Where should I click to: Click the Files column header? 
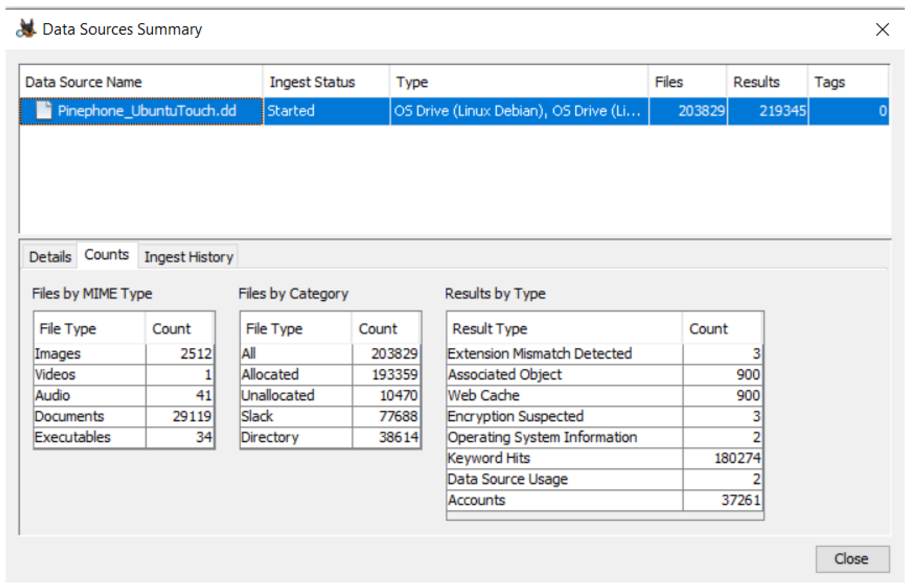[688, 82]
